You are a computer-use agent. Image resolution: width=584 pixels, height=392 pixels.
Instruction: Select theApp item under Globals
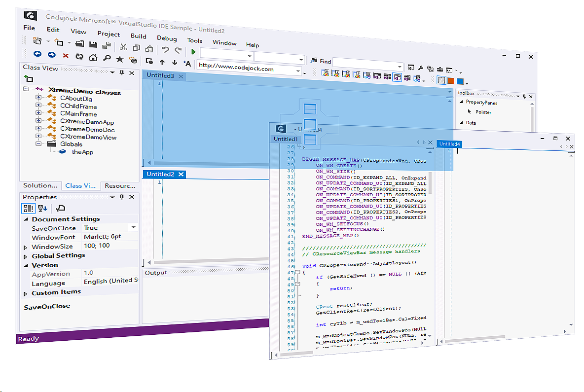click(82, 152)
